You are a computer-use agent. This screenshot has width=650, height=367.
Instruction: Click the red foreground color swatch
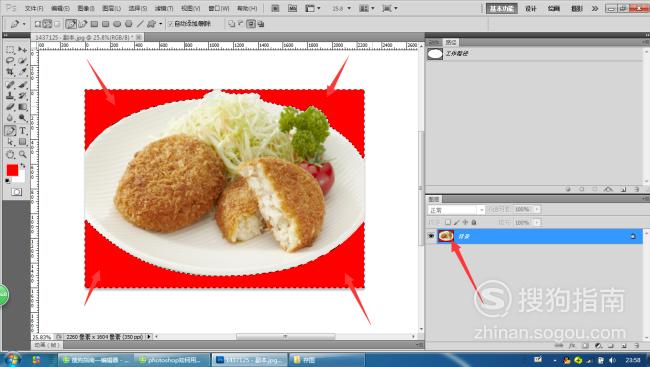click(x=12, y=170)
